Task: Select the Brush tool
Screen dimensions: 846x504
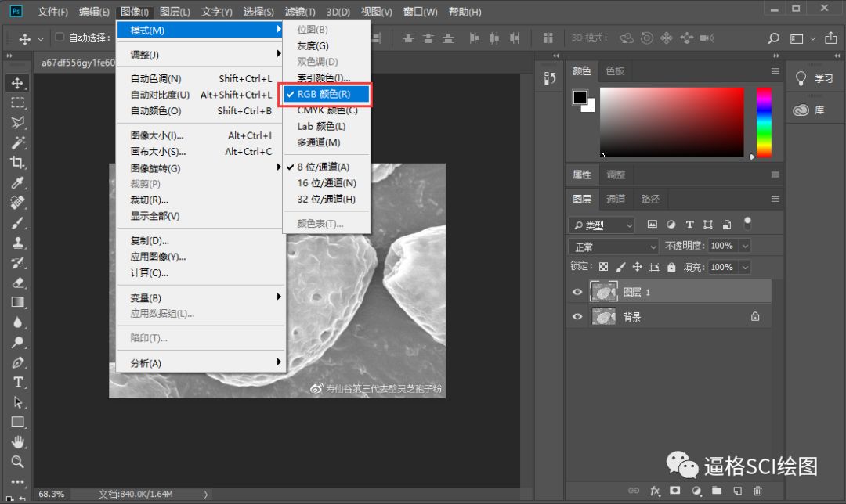Action: click(17, 222)
